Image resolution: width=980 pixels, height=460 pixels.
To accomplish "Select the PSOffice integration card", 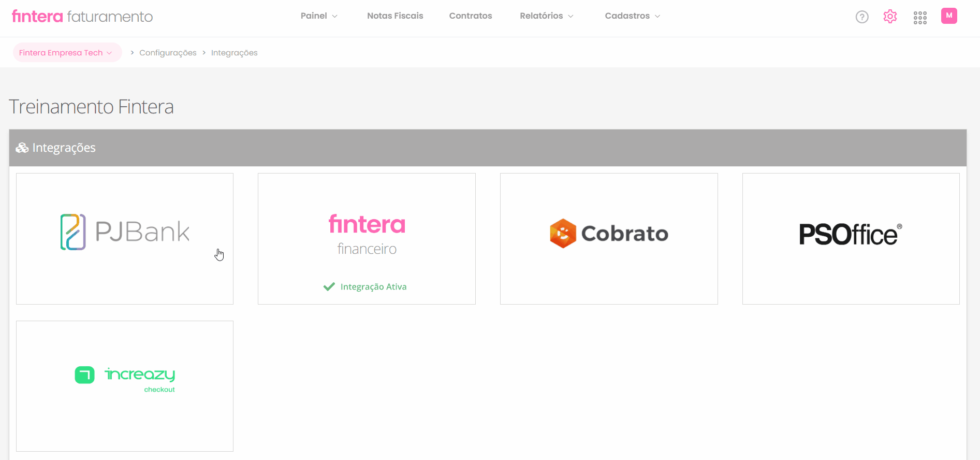I will 851,239.
